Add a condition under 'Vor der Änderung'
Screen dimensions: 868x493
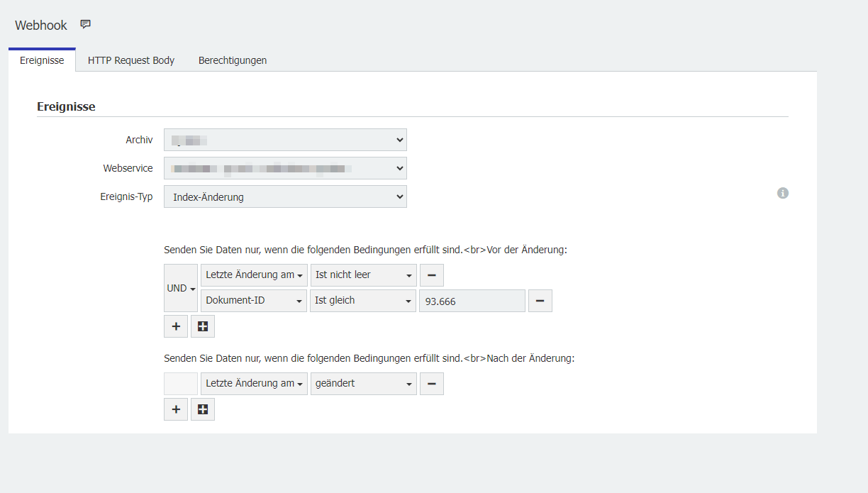(176, 326)
